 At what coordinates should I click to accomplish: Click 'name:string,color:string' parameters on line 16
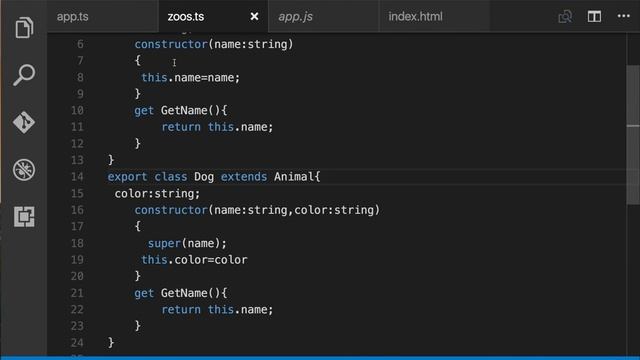point(294,210)
